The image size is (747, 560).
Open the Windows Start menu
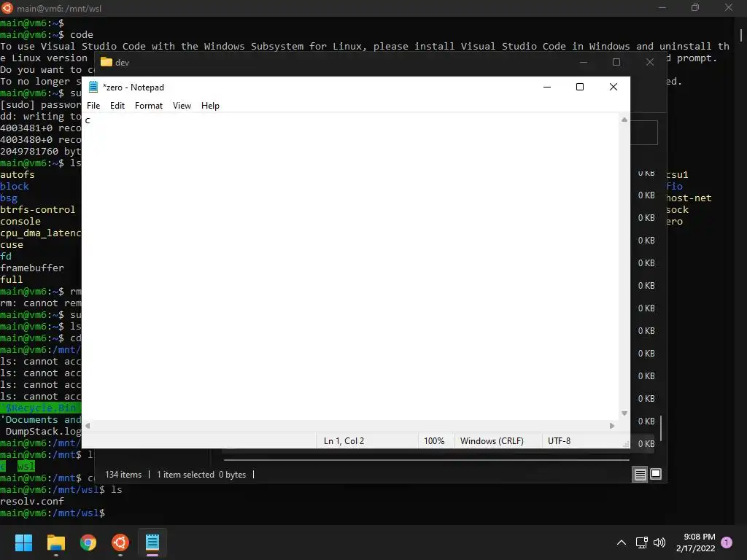(x=23, y=542)
